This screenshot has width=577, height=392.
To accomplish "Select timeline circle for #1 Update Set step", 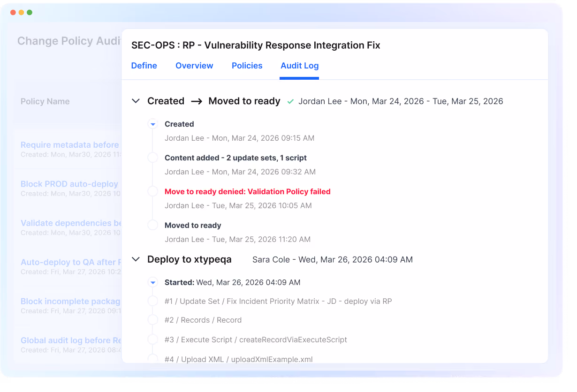I will 153,302.
